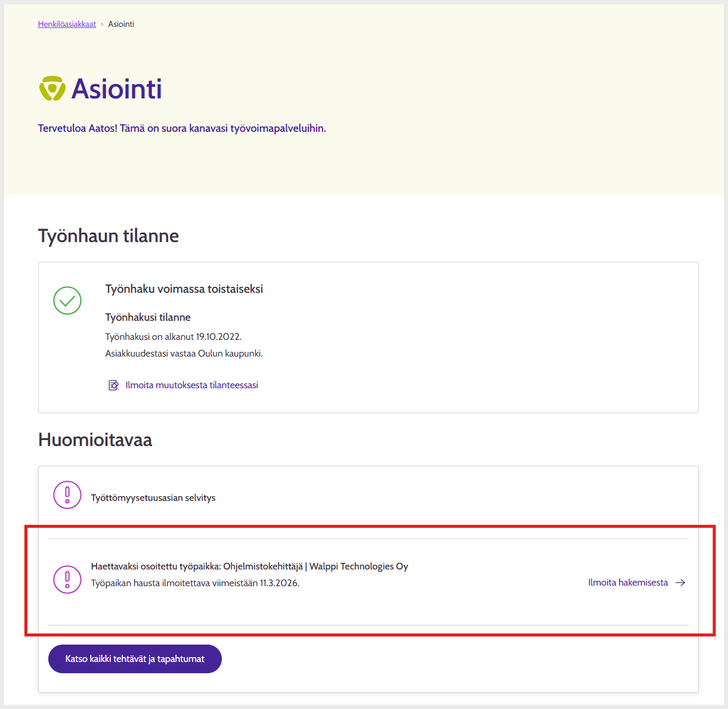Select Haettavaksi osoitettu työpaikka Walppi Technologies row
The width and height of the screenshot is (728, 709).
click(249, 566)
